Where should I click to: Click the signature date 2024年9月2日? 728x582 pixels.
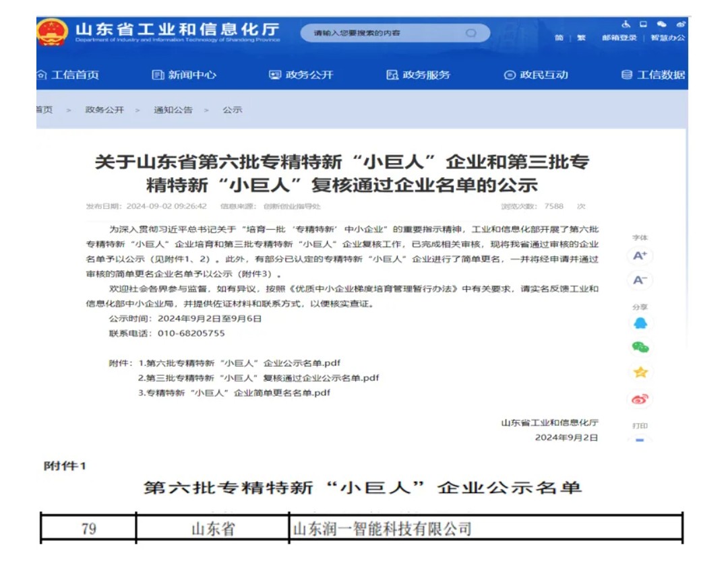566,437
